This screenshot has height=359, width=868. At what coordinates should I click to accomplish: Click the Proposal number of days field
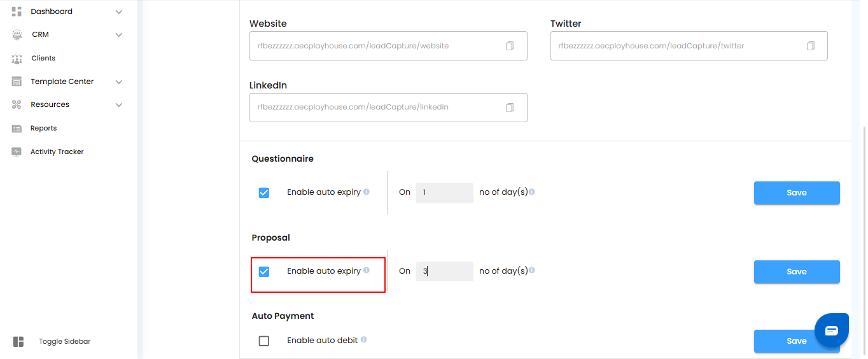coord(444,271)
